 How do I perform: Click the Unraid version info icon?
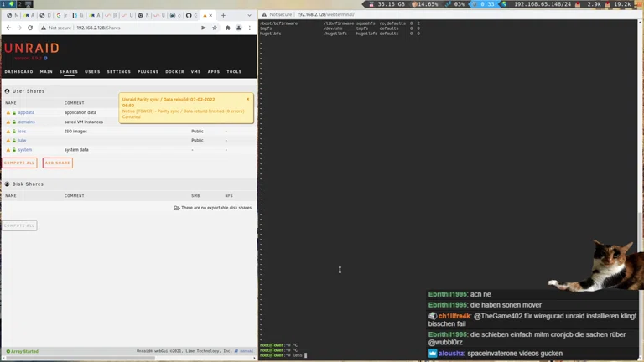pos(45,59)
